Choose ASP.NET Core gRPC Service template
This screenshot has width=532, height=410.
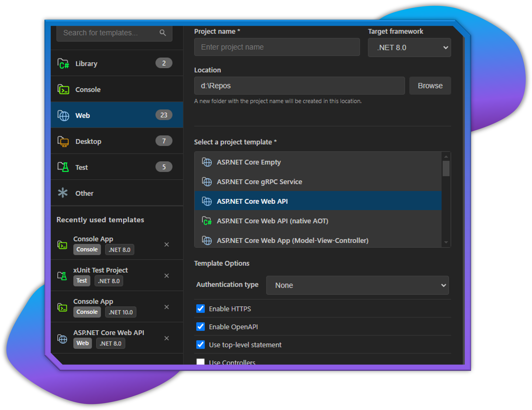coord(260,182)
